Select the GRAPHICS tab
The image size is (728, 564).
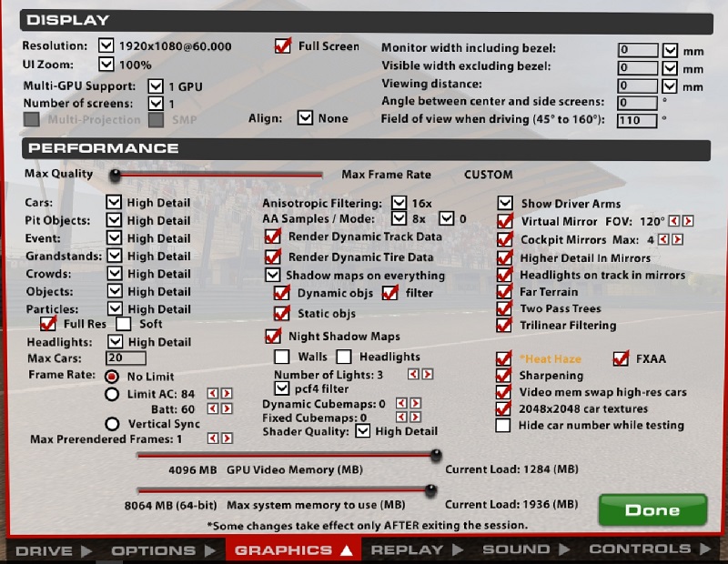[x=293, y=550]
